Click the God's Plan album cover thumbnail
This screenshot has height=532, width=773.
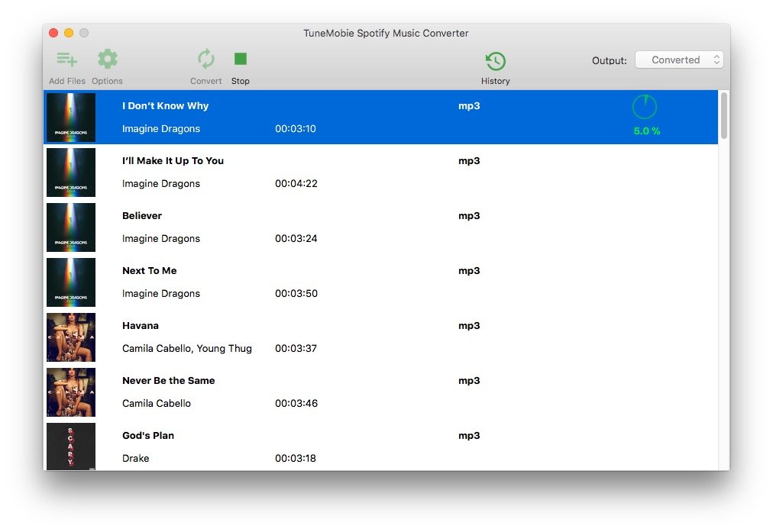point(71,447)
